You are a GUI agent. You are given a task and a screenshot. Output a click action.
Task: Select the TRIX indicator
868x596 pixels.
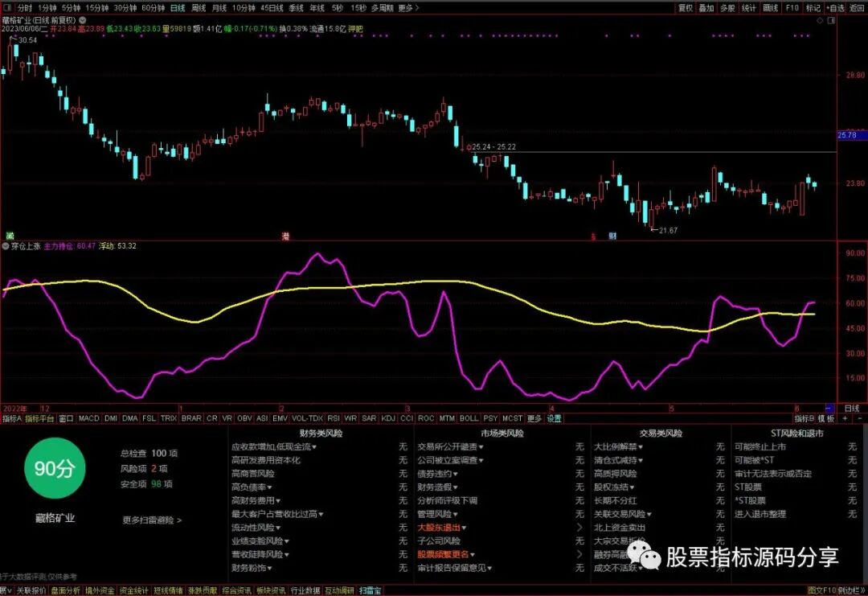pyautogui.click(x=168, y=419)
